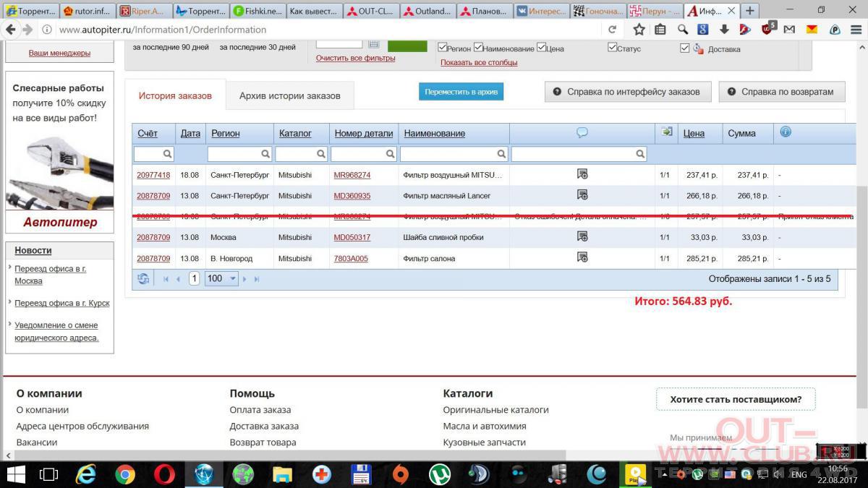Click the page number 1 input
This screenshot has height=488, width=868.
(194, 278)
